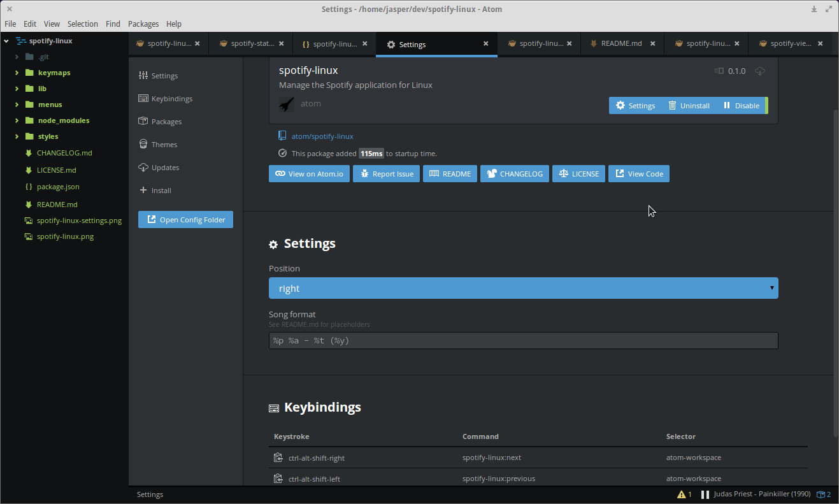Click Open Config Folder button
Viewport: 839px width, 504px height.
[186, 220]
